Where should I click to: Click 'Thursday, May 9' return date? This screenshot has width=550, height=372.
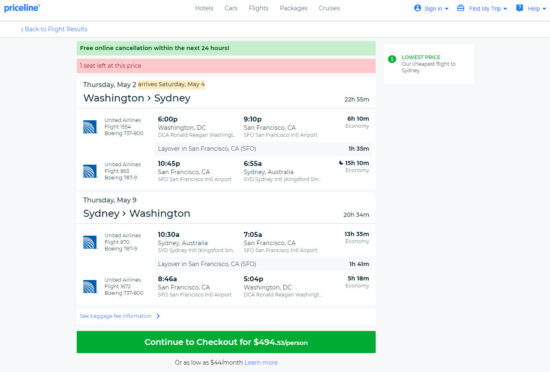pyautogui.click(x=110, y=200)
